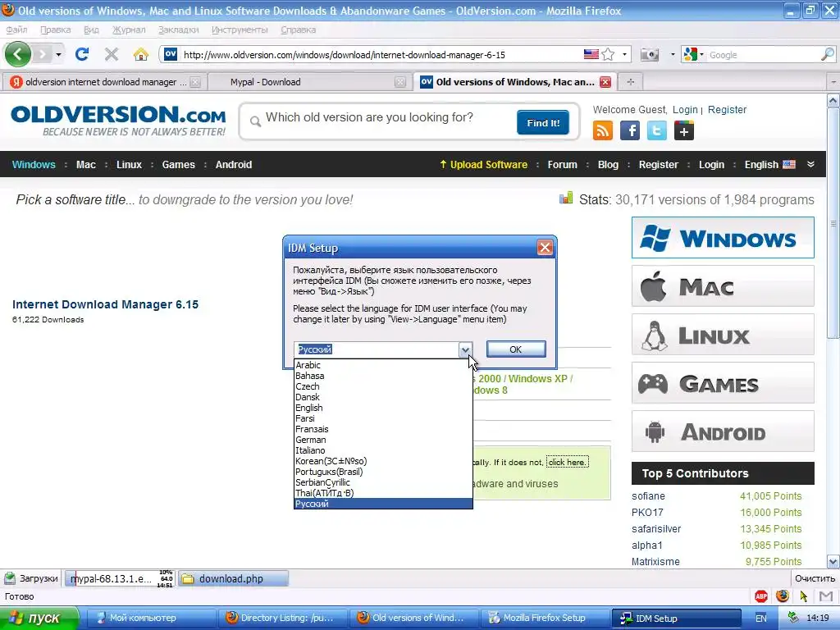Screen dimensions: 840x630
Task: Open the Android category tile
Action: click(x=723, y=431)
